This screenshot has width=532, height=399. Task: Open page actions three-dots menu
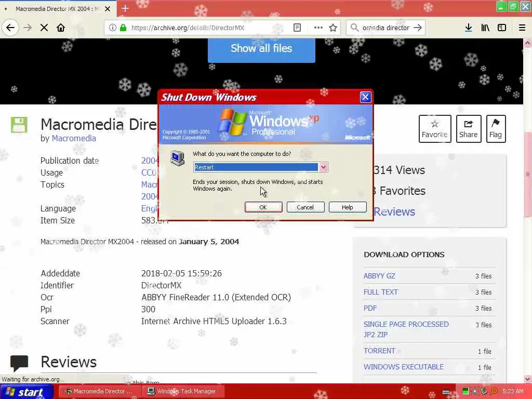coord(318,28)
